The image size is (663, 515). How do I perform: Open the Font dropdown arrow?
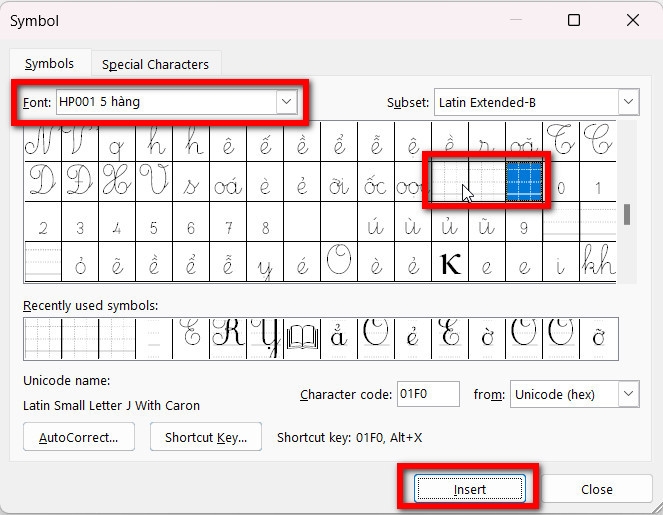tap(286, 102)
